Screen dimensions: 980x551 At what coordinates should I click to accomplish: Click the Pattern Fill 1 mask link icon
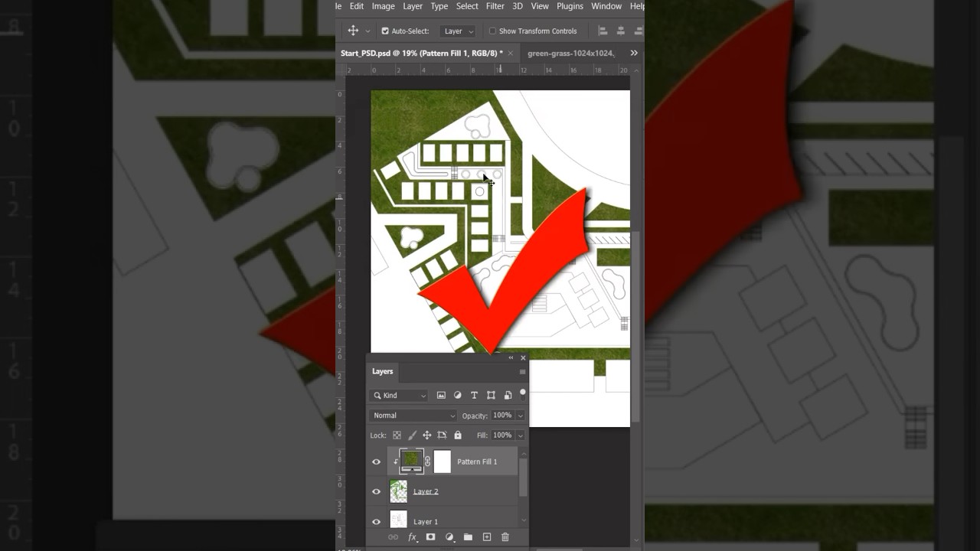click(427, 461)
